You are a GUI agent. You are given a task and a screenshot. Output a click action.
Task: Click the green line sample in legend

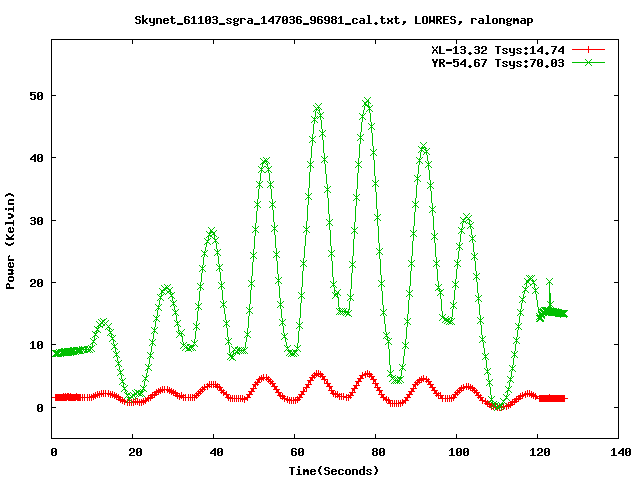click(590, 62)
